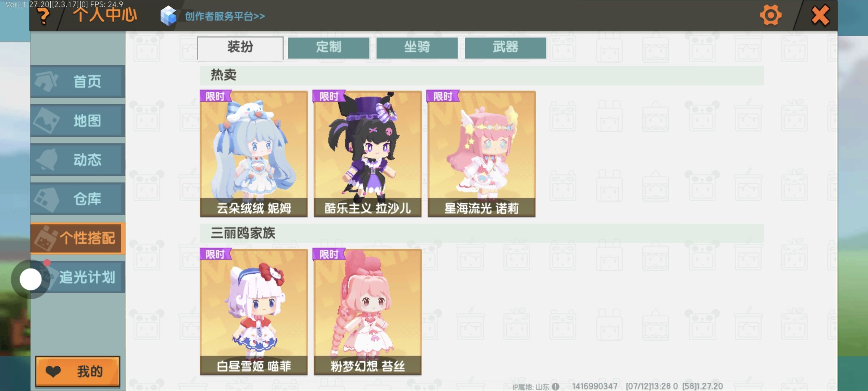Image resolution: width=868 pixels, height=391 pixels.
Task: Close the personal center with orange X
Action: tap(820, 15)
